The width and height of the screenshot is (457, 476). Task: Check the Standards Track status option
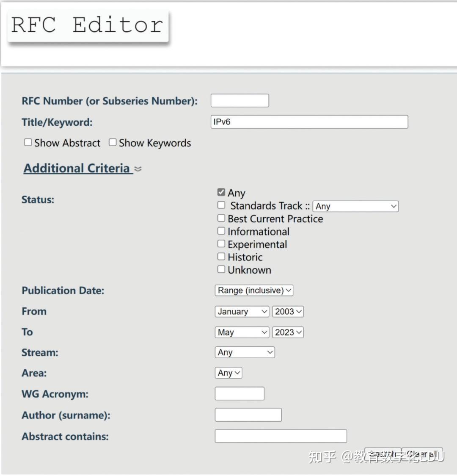tap(221, 205)
